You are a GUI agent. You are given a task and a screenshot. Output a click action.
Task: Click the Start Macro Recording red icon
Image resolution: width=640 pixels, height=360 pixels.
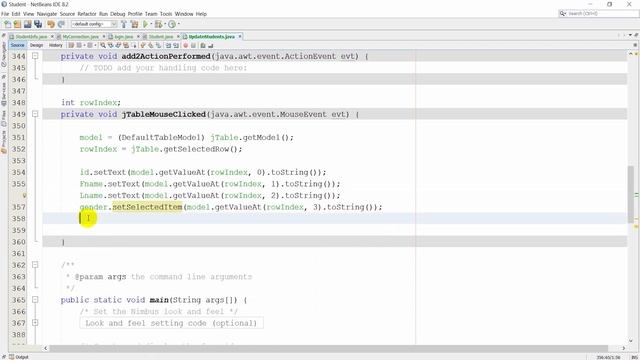click(185, 45)
